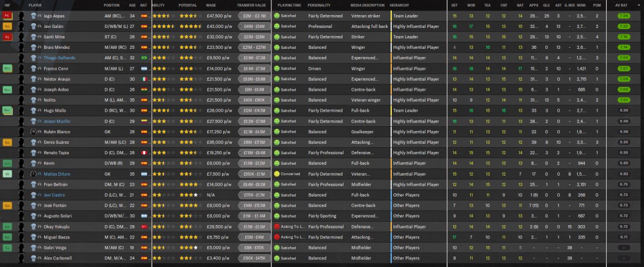Open Thiago Galhardo's player profile link

click(x=59, y=58)
